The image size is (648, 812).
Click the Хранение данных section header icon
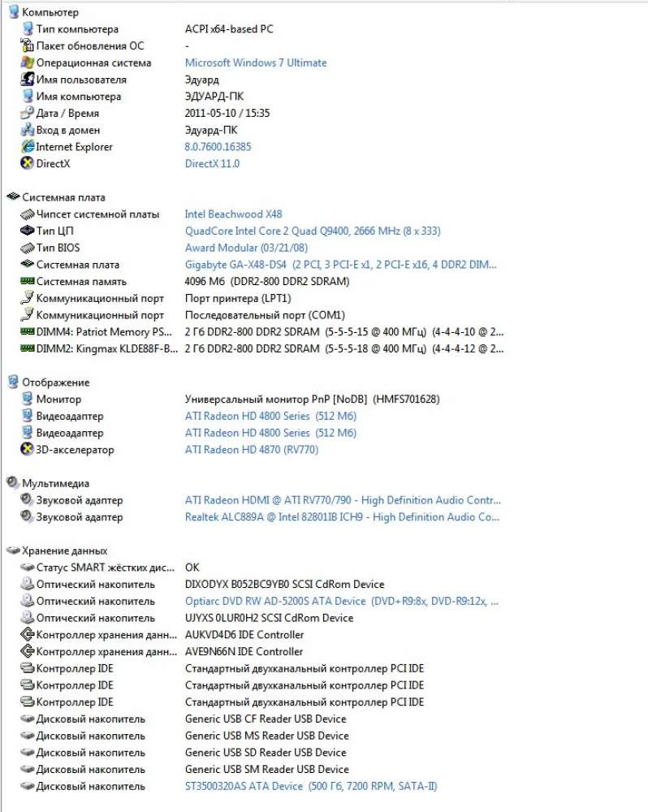tap(14, 550)
